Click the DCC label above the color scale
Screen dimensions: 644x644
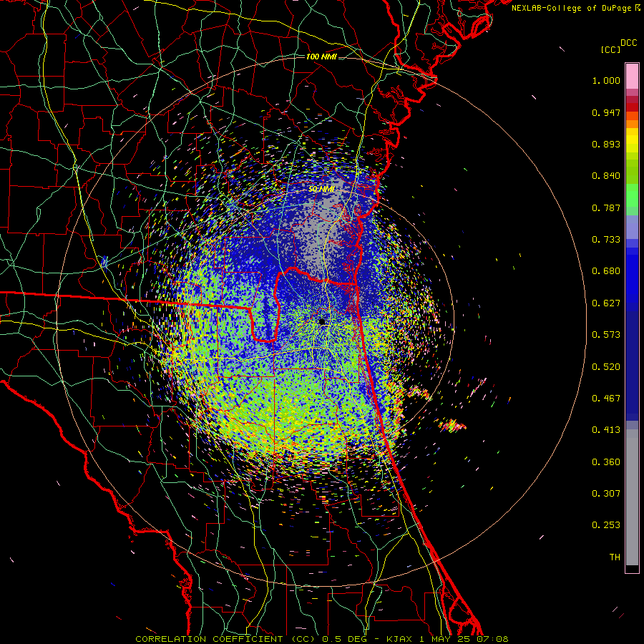(628, 43)
